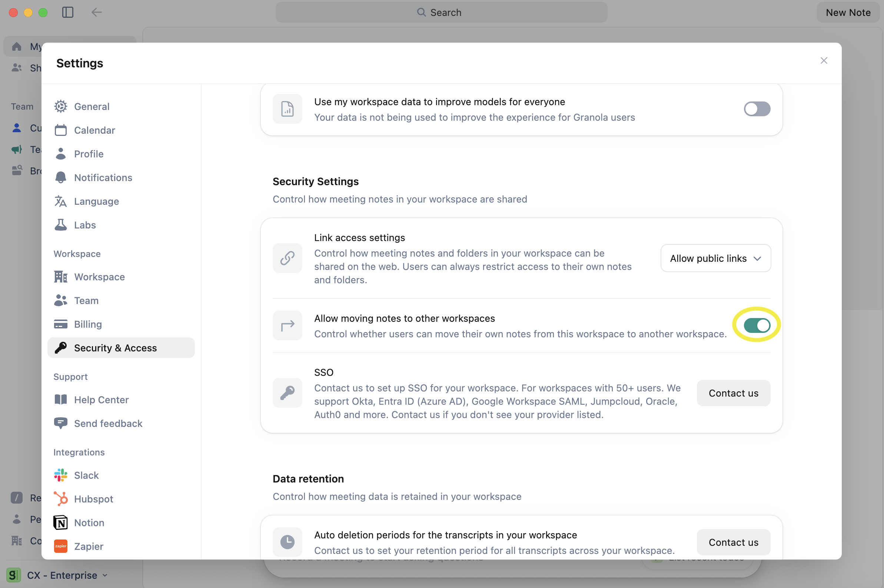Switch to the Team section
The height and width of the screenshot is (588, 884).
coord(86,300)
